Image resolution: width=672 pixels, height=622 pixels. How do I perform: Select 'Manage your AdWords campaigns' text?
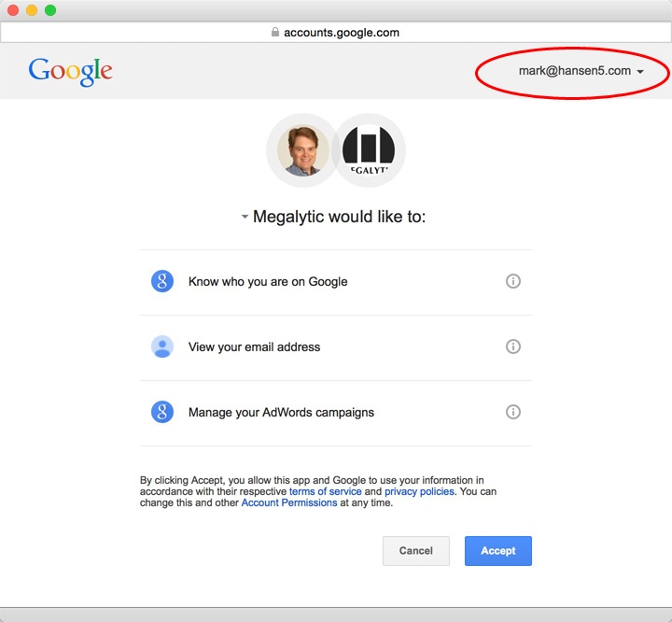(281, 413)
